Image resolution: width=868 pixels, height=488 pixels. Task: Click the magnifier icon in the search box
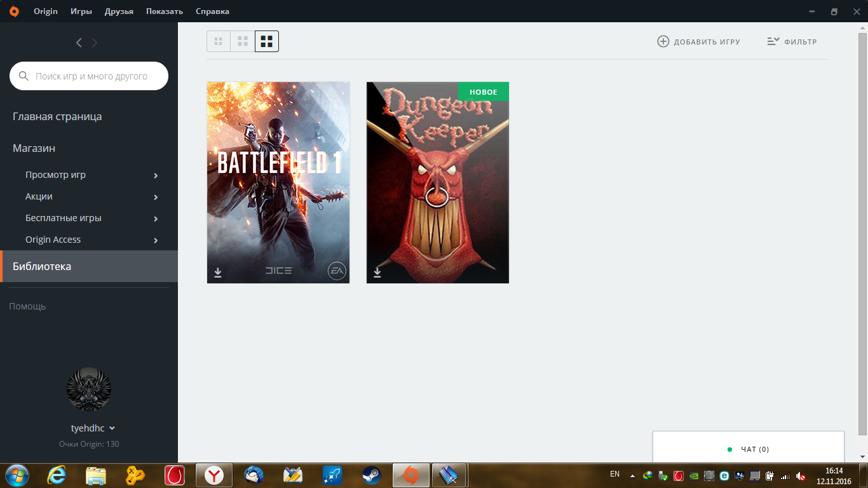pyautogui.click(x=24, y=76)
